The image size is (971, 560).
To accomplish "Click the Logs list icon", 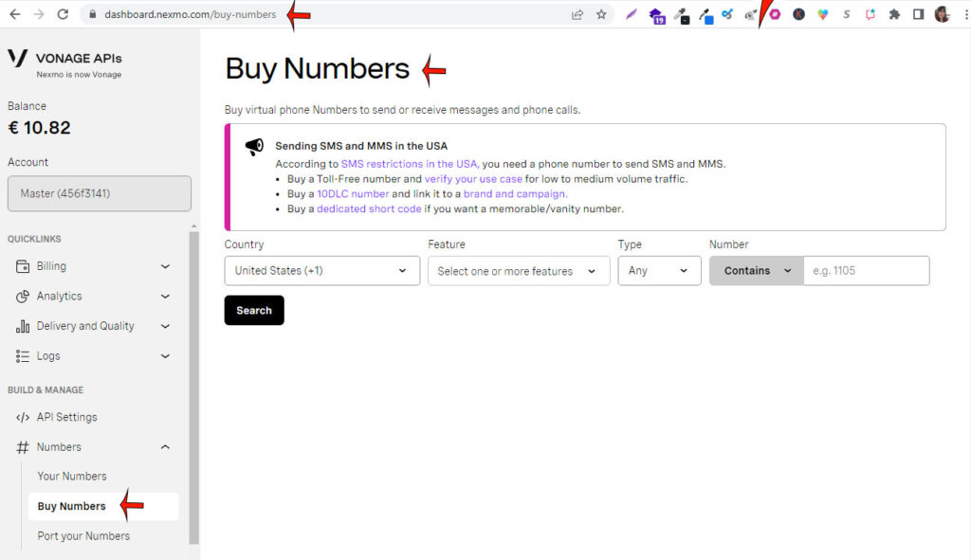I will click(x=23, y=355).
